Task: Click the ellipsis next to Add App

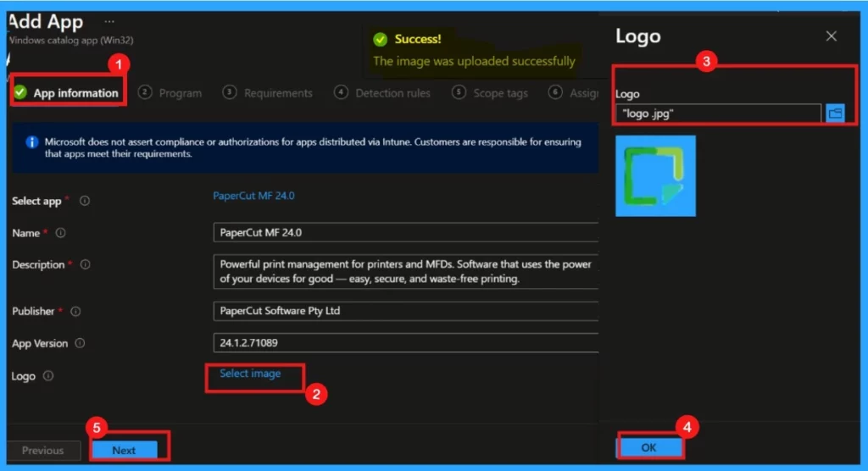Action: point(109,21)
